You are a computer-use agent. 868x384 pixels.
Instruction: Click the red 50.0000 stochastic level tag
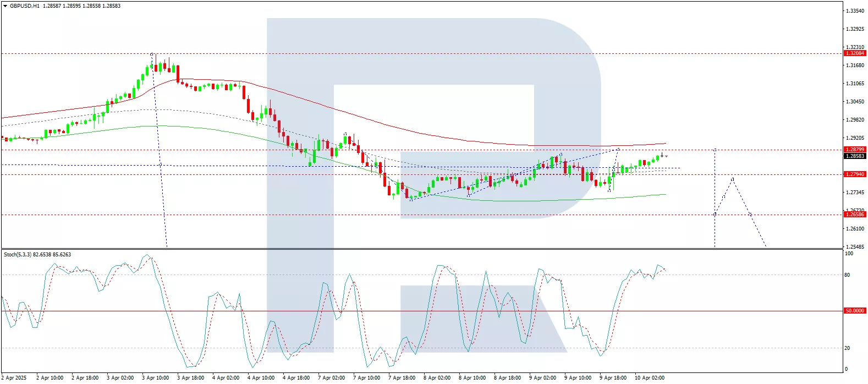[x=855, y=311]
